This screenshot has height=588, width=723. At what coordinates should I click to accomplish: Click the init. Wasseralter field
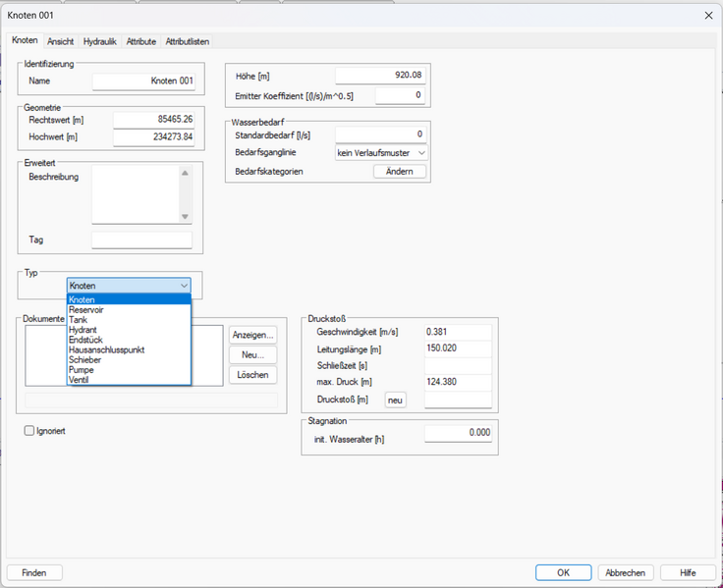click(x=458, y=433)
